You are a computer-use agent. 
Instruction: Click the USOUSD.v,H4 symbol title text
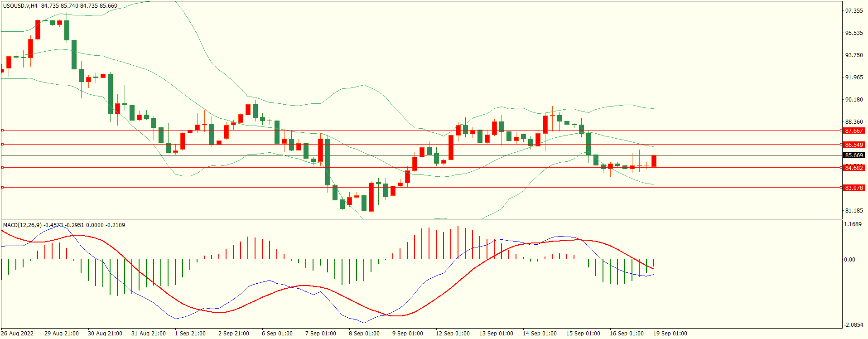pyautogui.click(x=20, y=6)
